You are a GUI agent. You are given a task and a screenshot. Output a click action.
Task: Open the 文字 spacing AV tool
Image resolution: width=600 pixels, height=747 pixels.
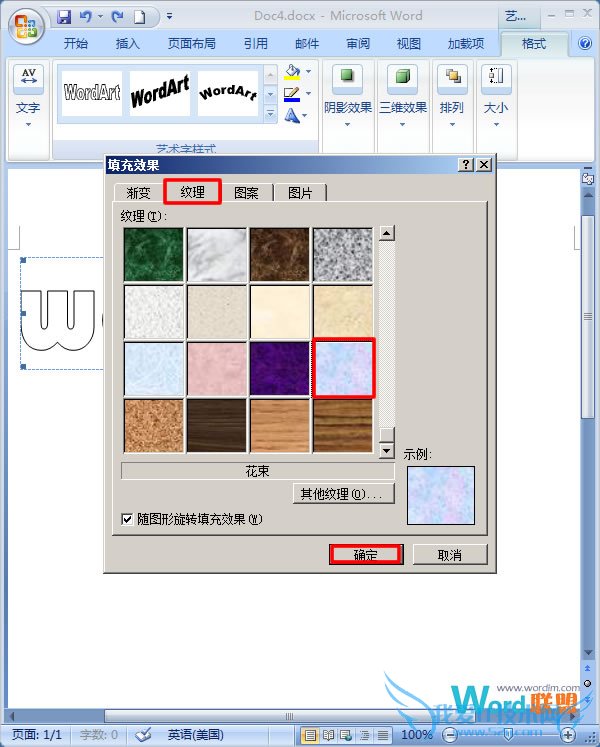tap(29, 78)
